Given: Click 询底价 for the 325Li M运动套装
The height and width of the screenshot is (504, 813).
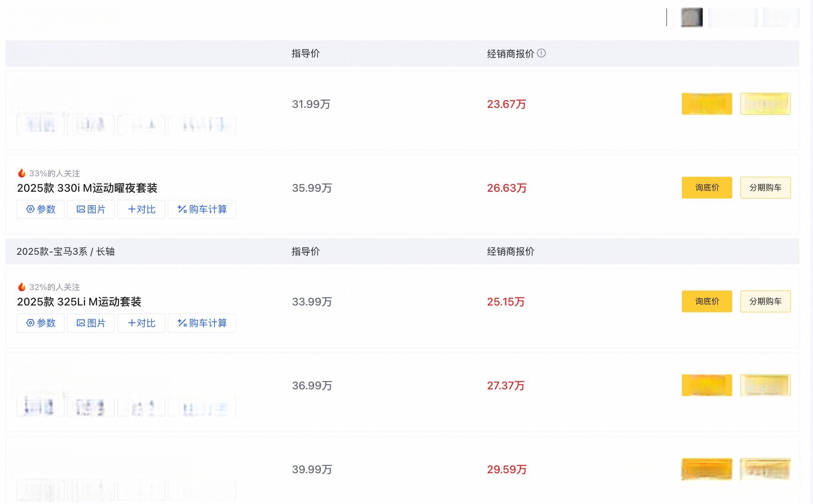Looking at the screenshot, I should (707, 301).
